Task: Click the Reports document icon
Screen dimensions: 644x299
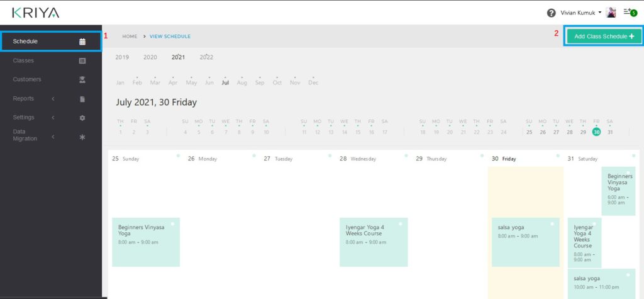Action: 82,99
